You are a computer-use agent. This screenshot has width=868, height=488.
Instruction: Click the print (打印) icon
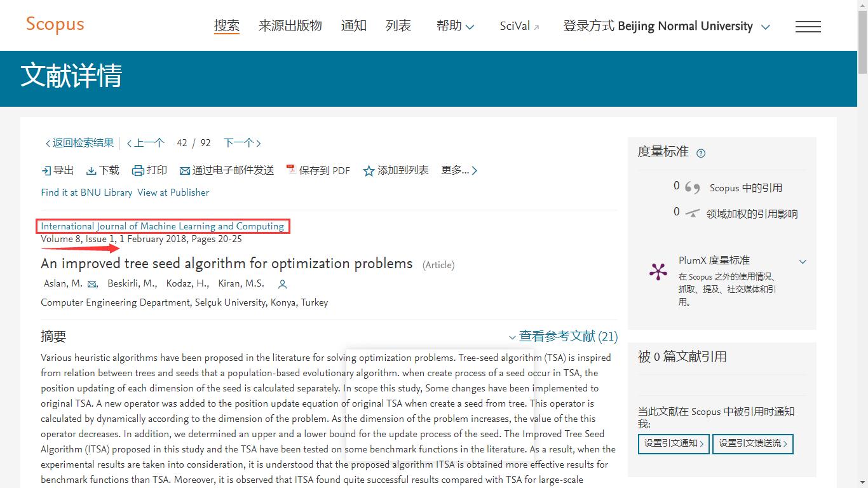point(138,170)
